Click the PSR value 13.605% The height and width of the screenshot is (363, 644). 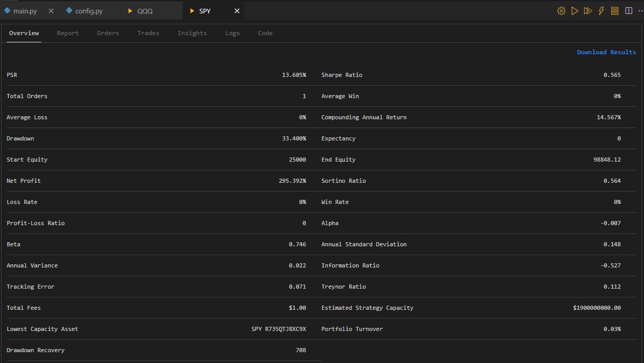(294, 75)
